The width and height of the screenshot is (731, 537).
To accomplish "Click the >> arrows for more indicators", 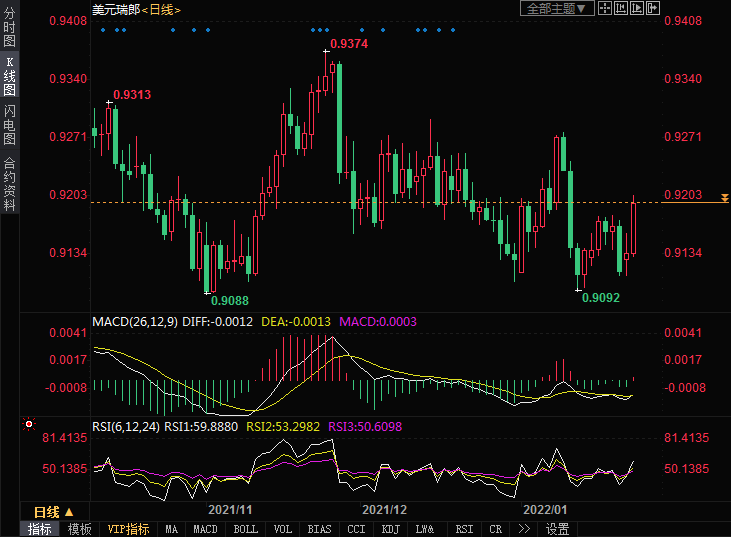I will pos(522,529).
